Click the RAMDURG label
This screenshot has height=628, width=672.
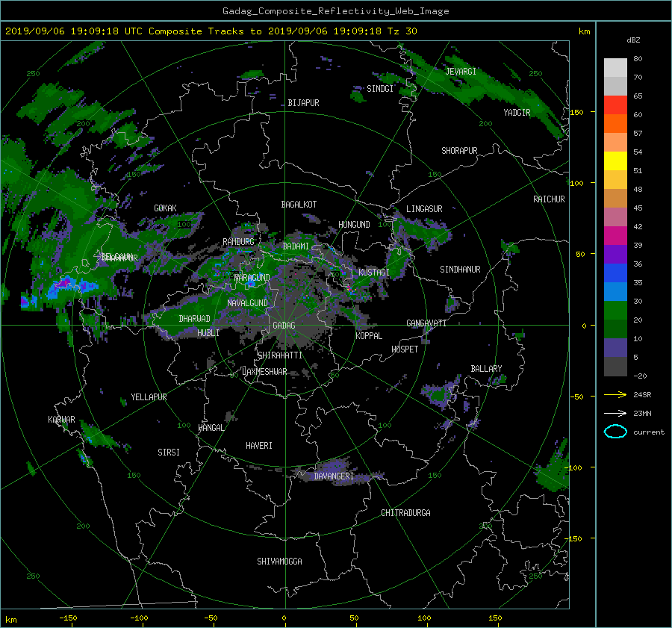click(x=238, y=242)
